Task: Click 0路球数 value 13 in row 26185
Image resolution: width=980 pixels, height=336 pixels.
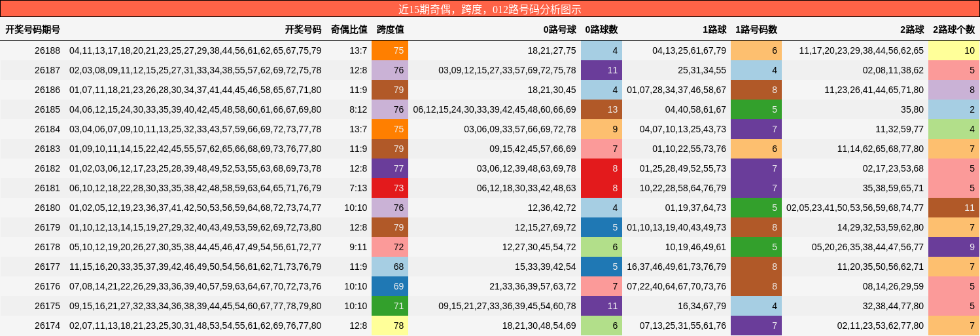Action: 601,109
